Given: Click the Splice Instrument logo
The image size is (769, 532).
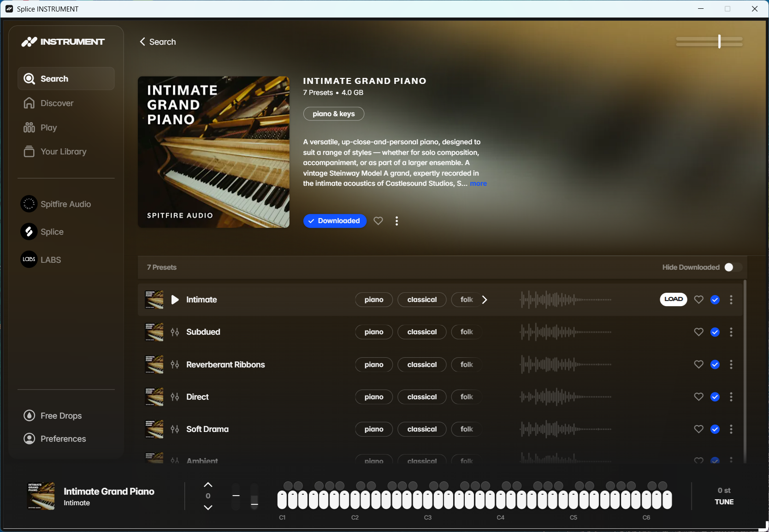Looking at the screenshot, I should pos(63,42).
